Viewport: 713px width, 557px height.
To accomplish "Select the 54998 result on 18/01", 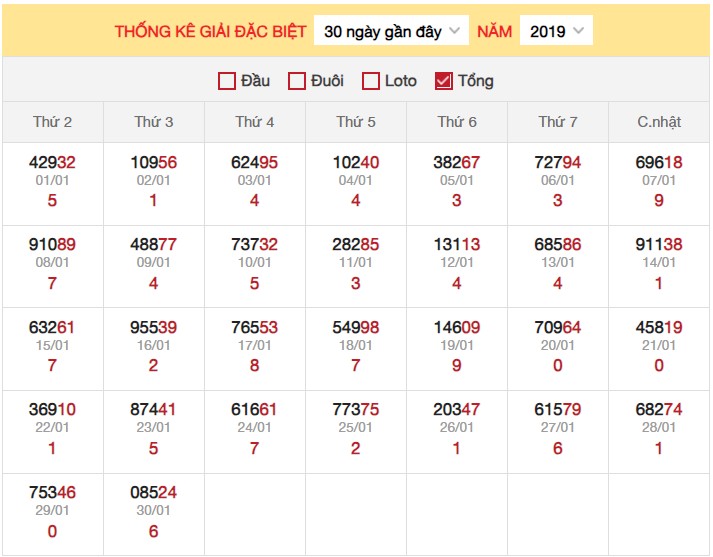I will [x=356, y=327].
